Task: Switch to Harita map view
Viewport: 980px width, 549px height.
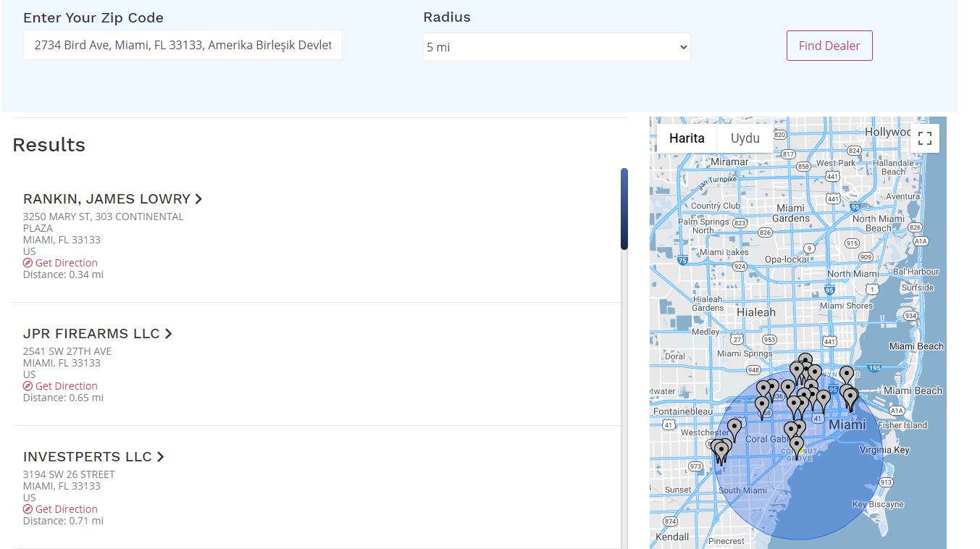Action: tap(686, 138)
